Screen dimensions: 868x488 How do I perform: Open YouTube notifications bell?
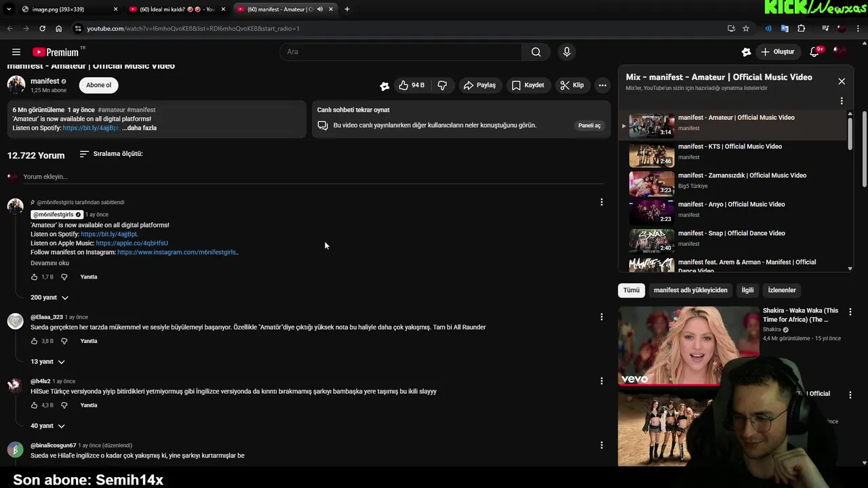(x=815, y=52)
